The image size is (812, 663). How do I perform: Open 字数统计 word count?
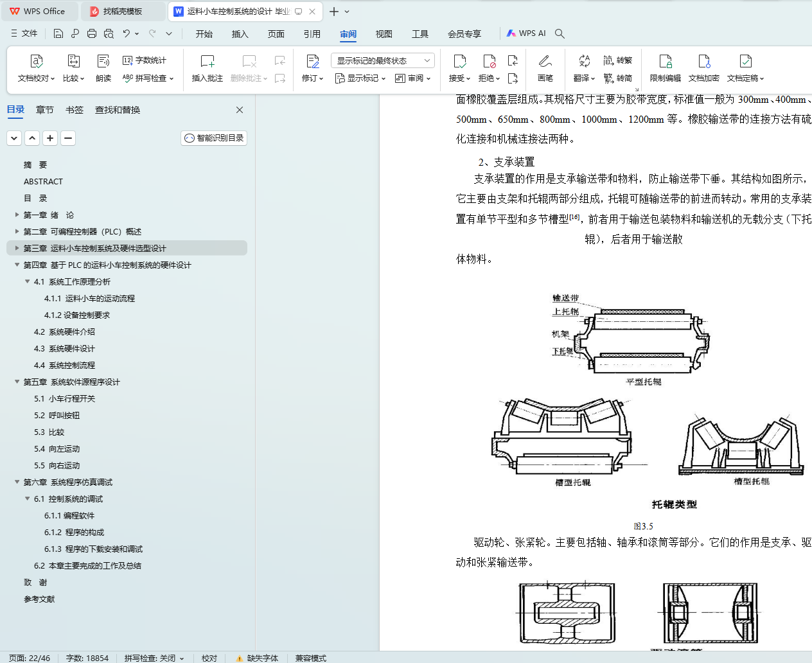[145, 60]
